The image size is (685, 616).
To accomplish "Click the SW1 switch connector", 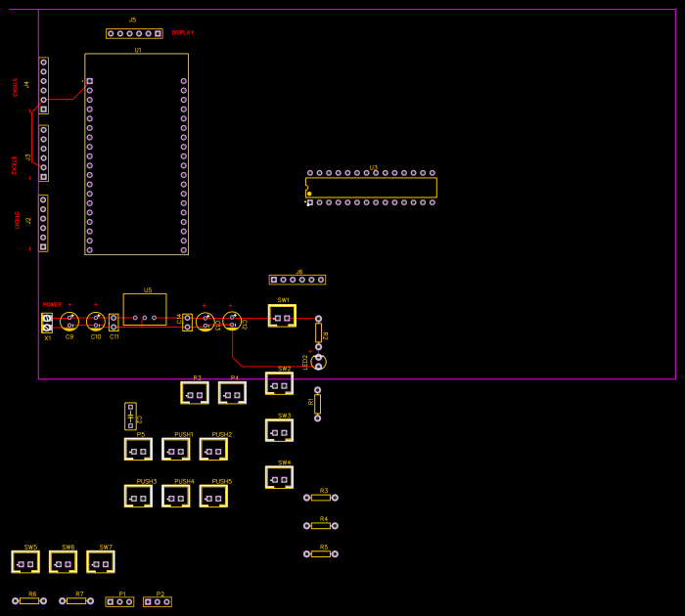I will (282, 316).
